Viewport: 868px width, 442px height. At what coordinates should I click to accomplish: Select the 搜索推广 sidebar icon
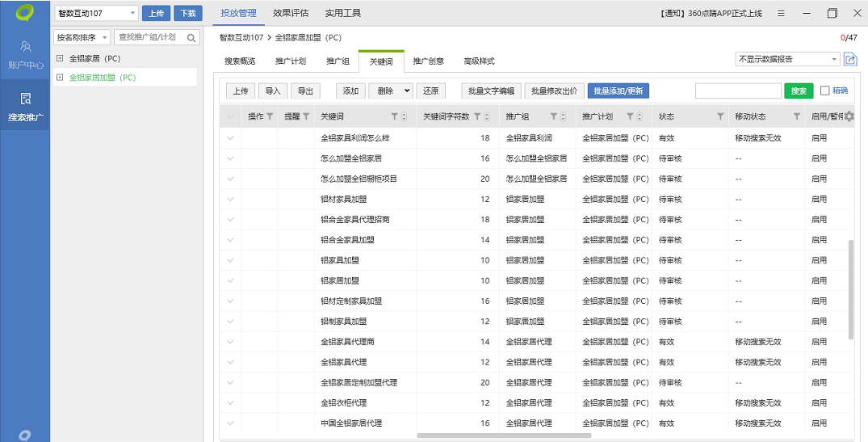[26, 106]
